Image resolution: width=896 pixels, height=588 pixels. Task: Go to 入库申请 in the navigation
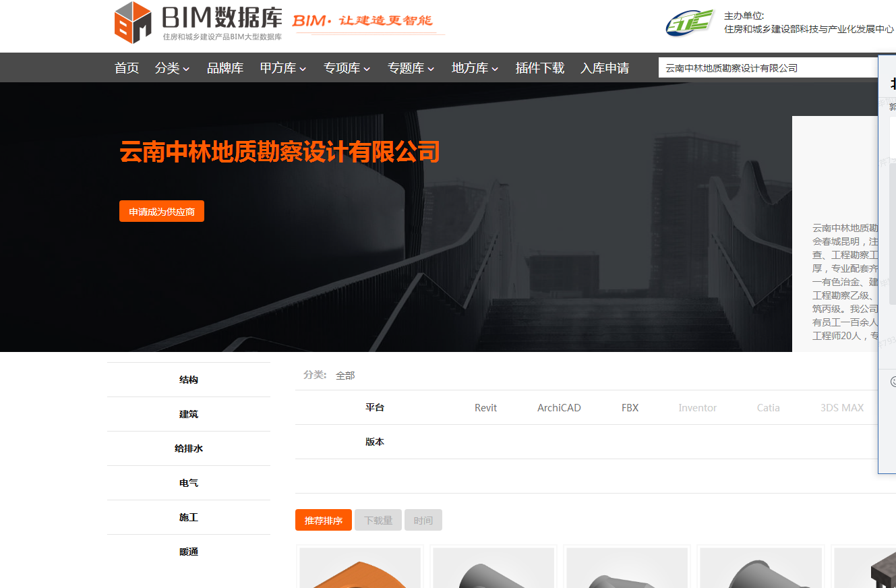point(605,68)
